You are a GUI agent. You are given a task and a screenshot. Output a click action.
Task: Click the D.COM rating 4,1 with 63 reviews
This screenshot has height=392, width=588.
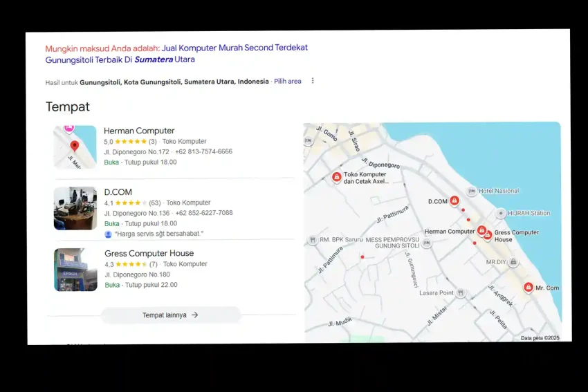[132, 203]
